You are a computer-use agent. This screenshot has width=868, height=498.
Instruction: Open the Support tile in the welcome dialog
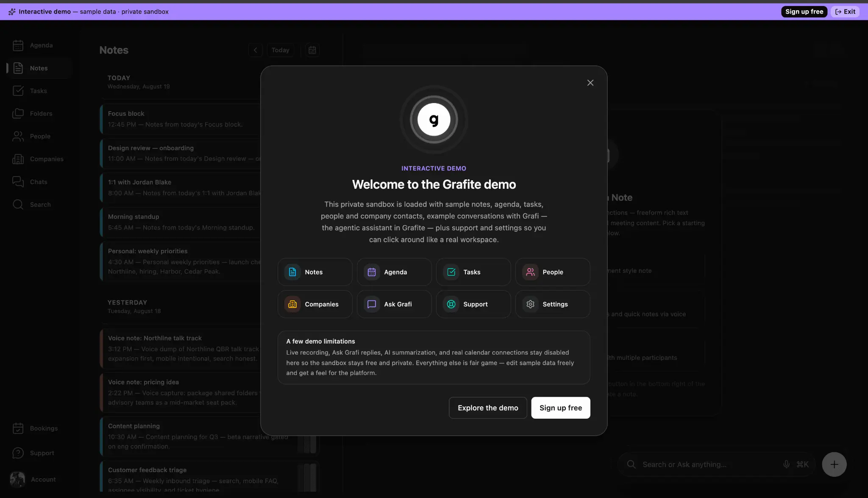473,304
